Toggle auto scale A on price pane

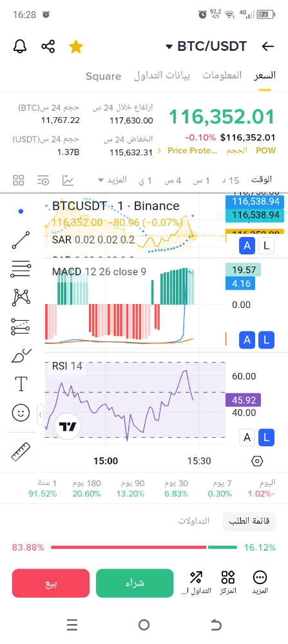[x=247, y=246]
